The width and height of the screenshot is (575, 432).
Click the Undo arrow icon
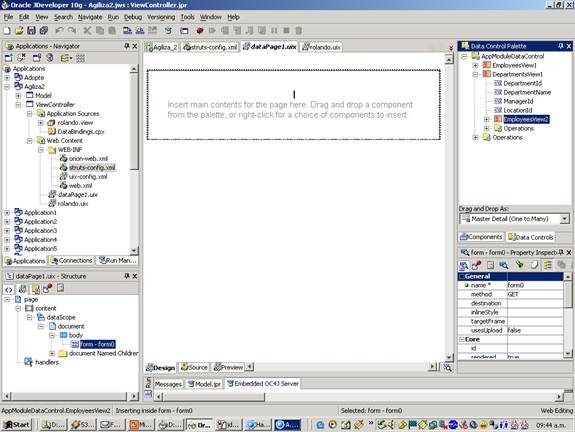(x=59, y=31)
